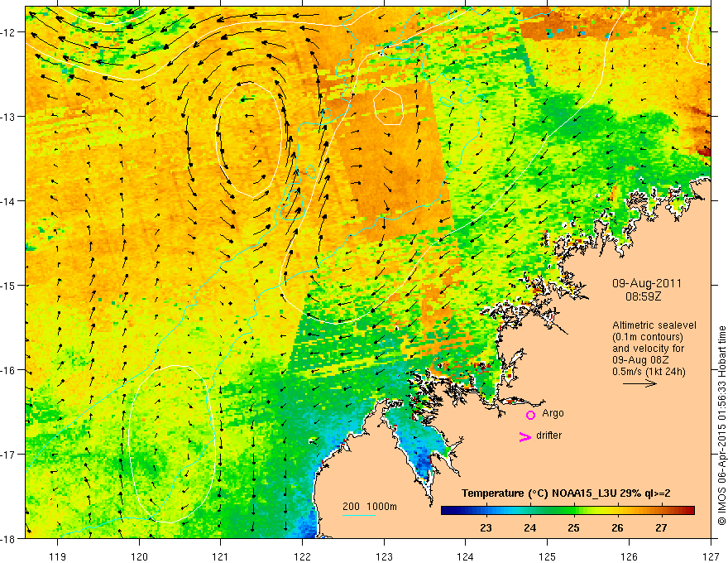Click the '0.5m/s (1kt 24h)' text
Image resolution: width=728 pixels, height=563 pixels.
(x=649, y=372)
